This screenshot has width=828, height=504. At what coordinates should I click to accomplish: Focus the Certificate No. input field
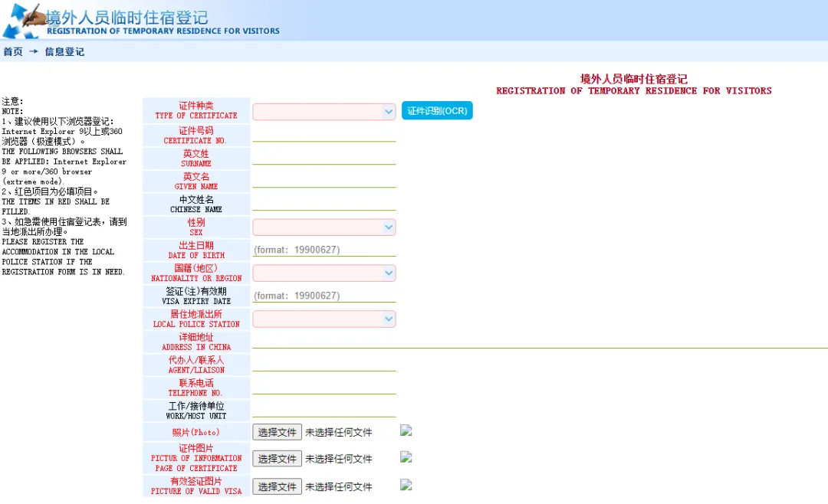[x=324, y=135]
